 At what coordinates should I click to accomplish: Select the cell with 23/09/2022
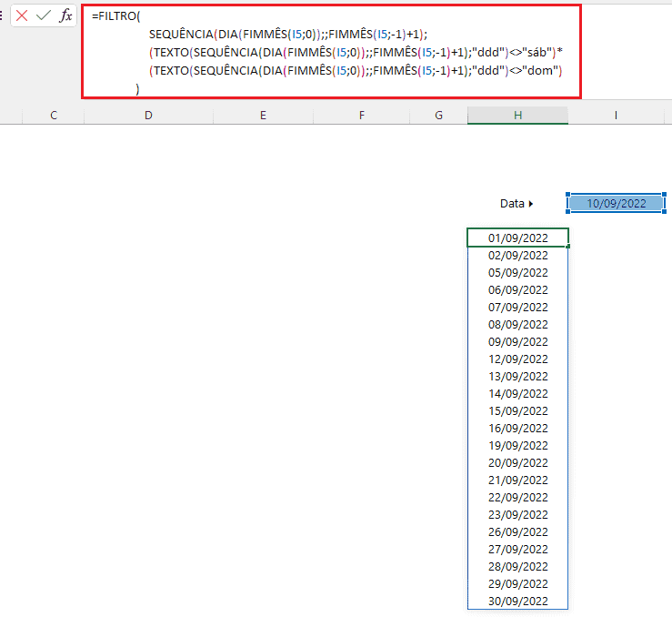pyautogui.click(x=517, y=515)
